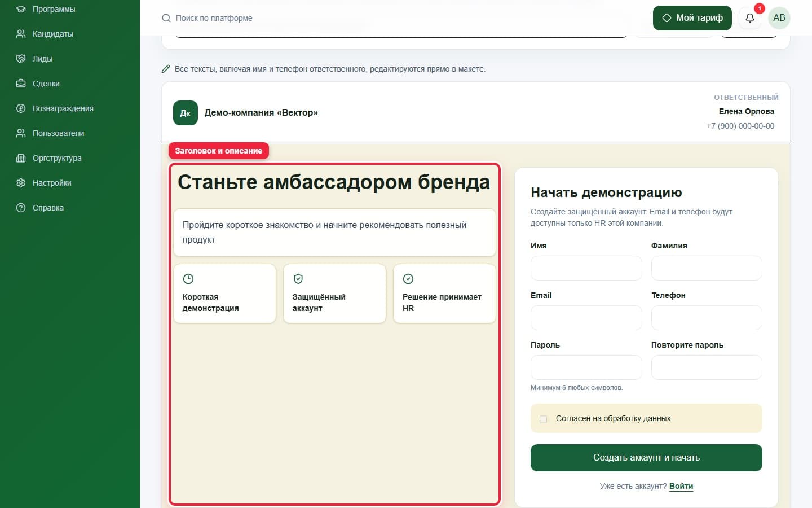812x508 pixels.
Task: Click the Сделки briefcase icon
Action: 21,84
